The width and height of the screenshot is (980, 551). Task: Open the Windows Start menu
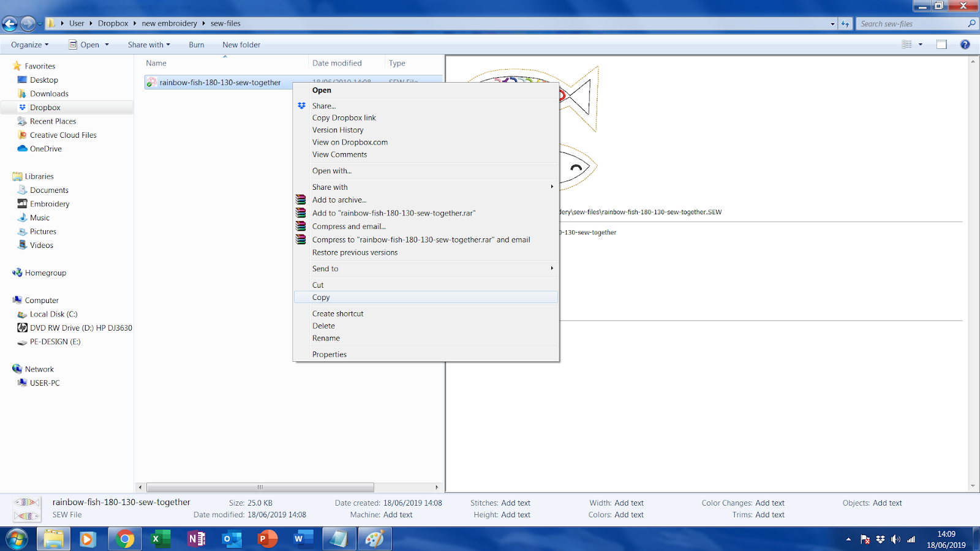(x=17, y=539)
